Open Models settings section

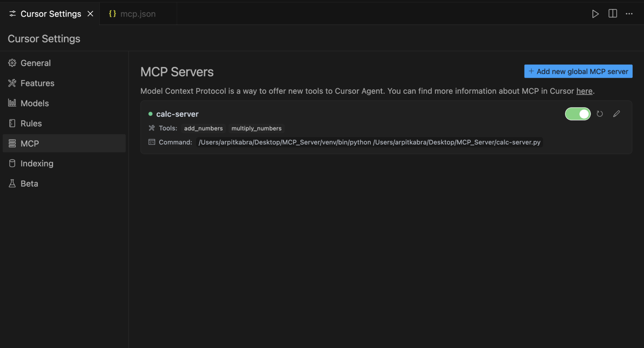pyautogui.click(x=64, y=103)
